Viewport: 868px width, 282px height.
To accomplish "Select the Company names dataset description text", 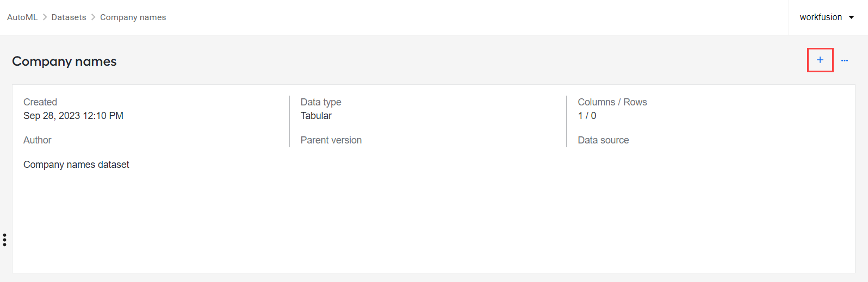I will click(76, 165).
